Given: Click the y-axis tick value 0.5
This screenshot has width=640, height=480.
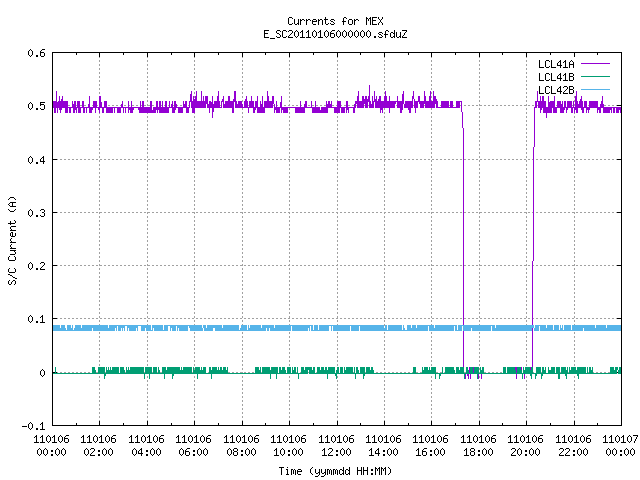Looking at the screenshot, I should (36, 106).
